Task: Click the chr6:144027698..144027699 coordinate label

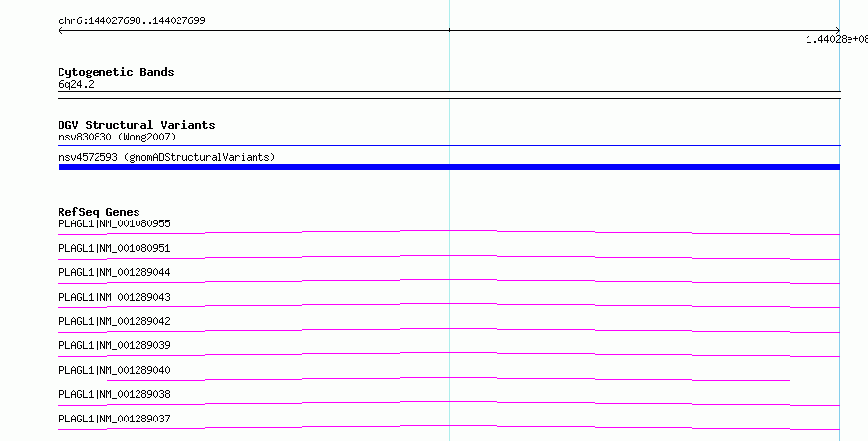Action: click(x=132, y=21)
